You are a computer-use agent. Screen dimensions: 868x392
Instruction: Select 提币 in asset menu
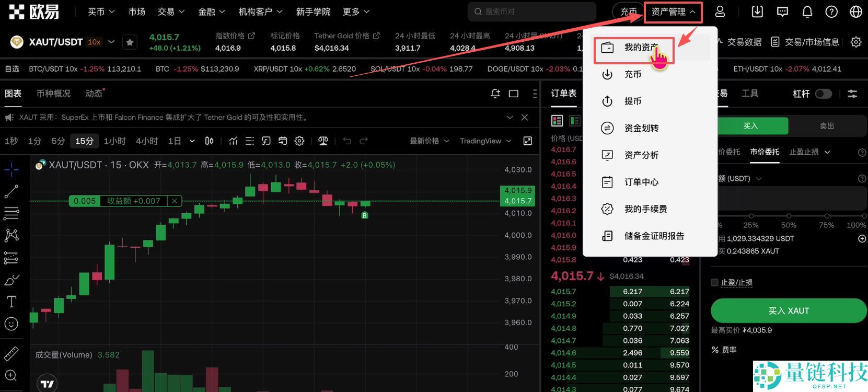coord(650,101)
